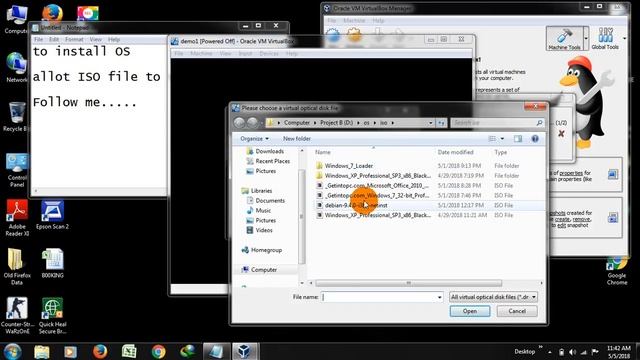Change view using the file dialog view icon

pyautogui.click(x=493, y=139)
